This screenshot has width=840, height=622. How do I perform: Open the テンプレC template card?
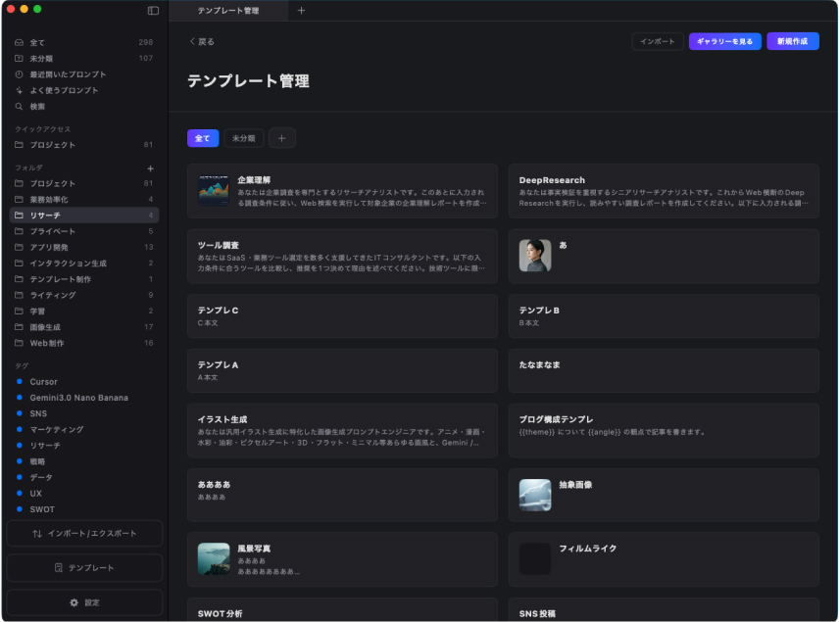[342, 315]
